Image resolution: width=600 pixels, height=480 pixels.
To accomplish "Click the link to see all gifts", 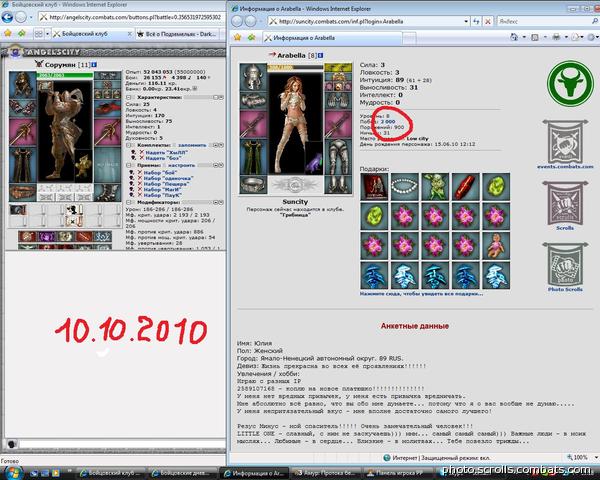I will (421, 294).
